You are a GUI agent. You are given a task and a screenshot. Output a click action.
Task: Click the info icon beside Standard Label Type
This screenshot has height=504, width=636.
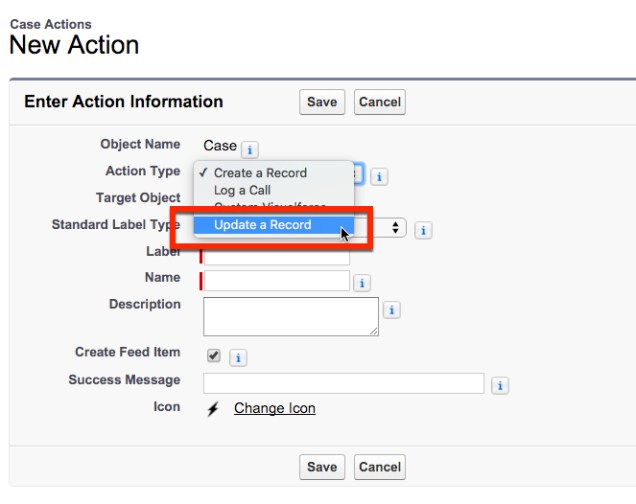point(423,230)
